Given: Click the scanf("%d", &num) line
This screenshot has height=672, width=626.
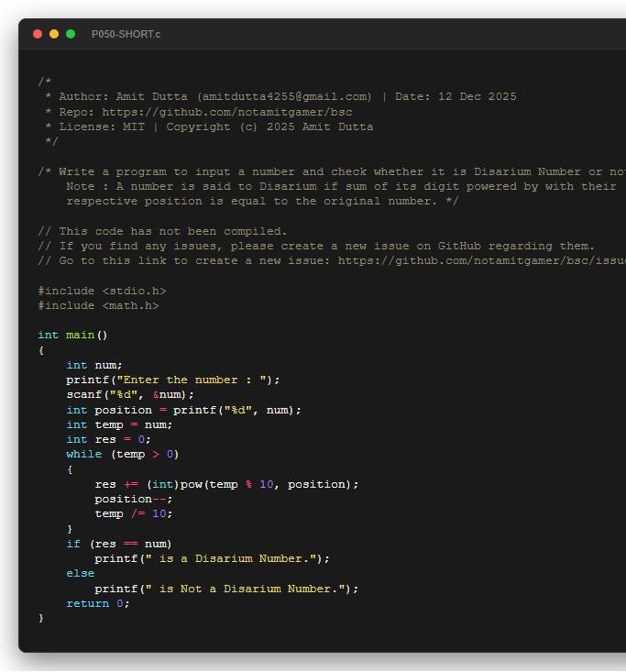Looking at the screenshot, I should [130, 395].
